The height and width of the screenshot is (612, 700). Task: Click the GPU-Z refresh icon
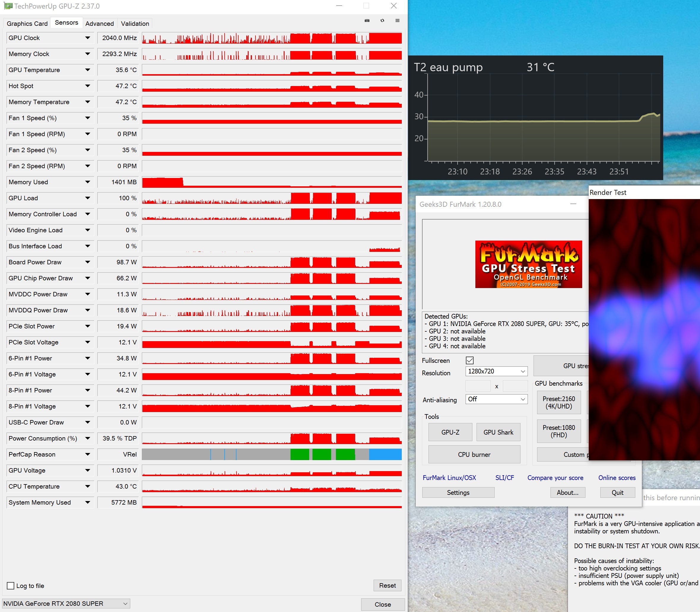click(382, 20)
